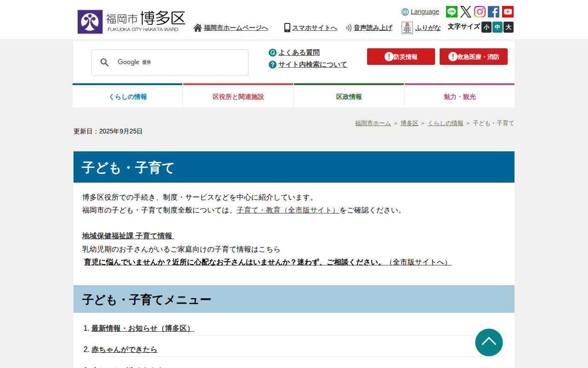Open the 区役所と関連施設 navigation tab
This screenshot has width=588, height=368.
click(x=238, y=96)
